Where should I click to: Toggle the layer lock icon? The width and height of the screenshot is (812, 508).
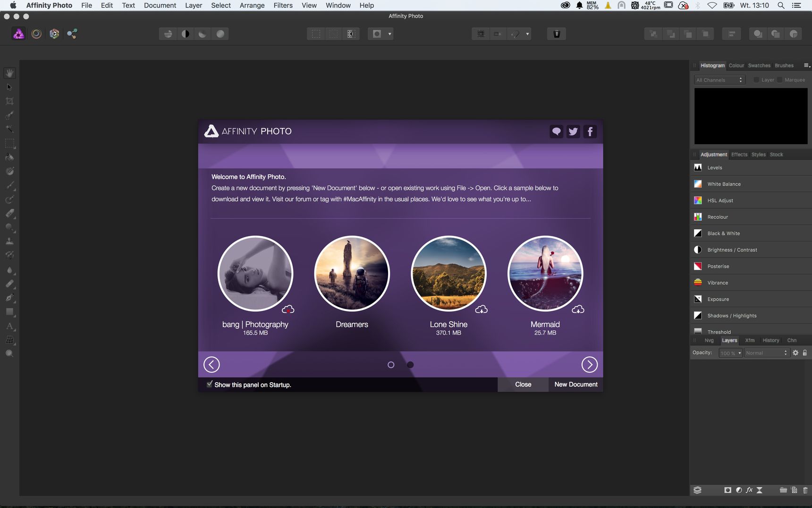point(805,353)
